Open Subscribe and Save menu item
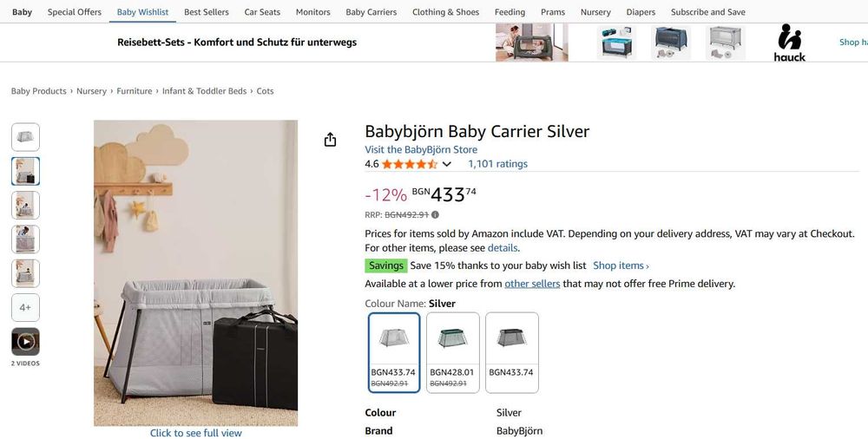Screen dimensions: 868x439 (x=709, y=12)
